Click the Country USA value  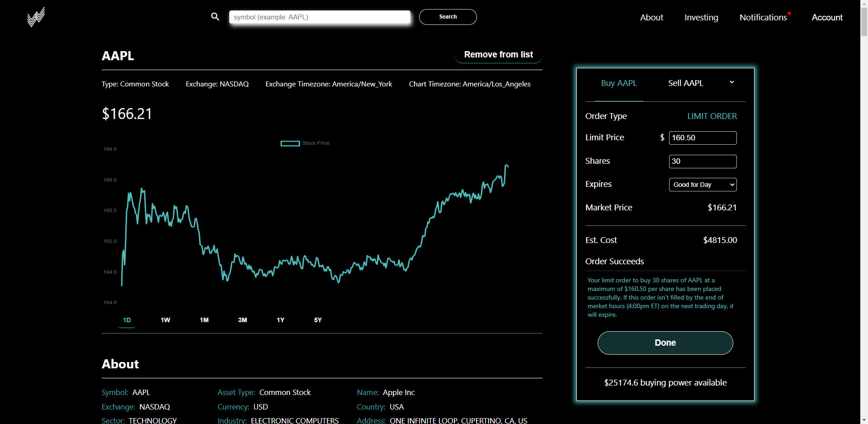tap(396, 407)
